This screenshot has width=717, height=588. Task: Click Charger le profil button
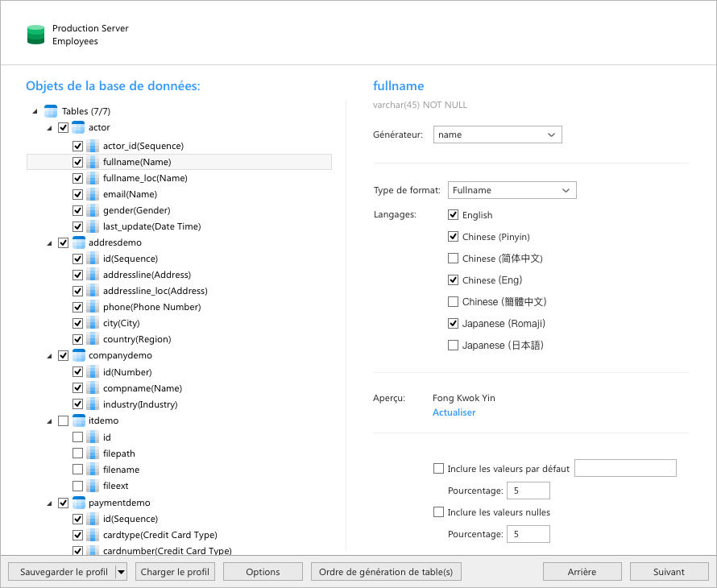point(175,572)
